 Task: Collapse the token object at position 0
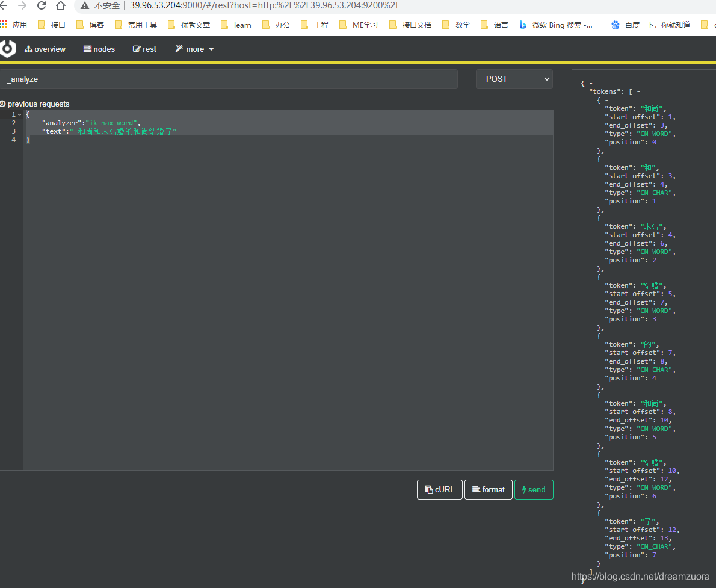coord(606,100)
